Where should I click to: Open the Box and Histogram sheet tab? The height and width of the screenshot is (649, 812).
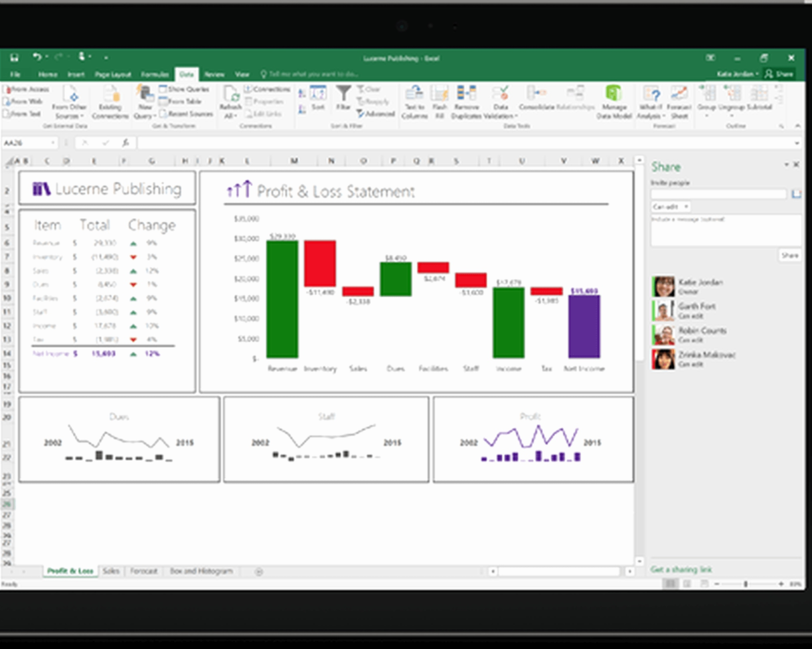[201, 571]
